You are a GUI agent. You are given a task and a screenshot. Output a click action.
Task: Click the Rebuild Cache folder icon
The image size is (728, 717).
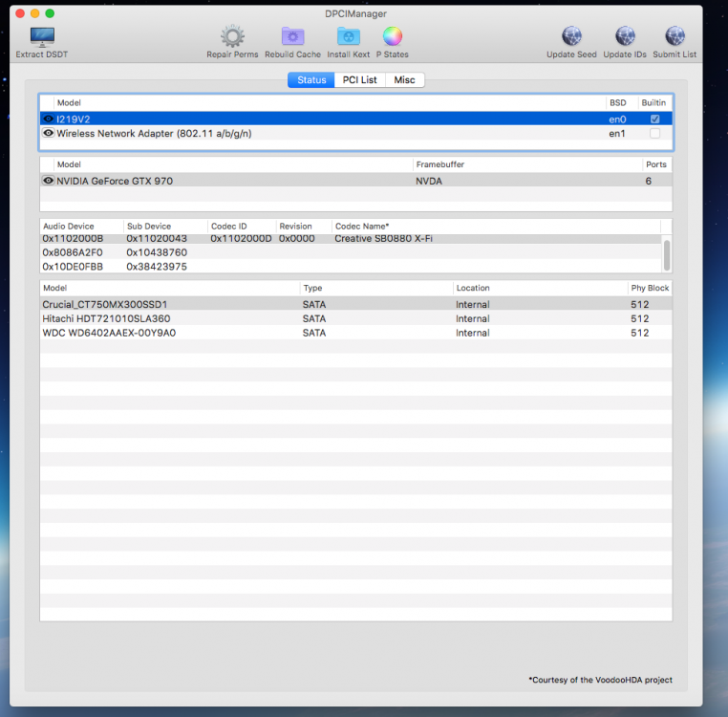[x=292, y=36]
